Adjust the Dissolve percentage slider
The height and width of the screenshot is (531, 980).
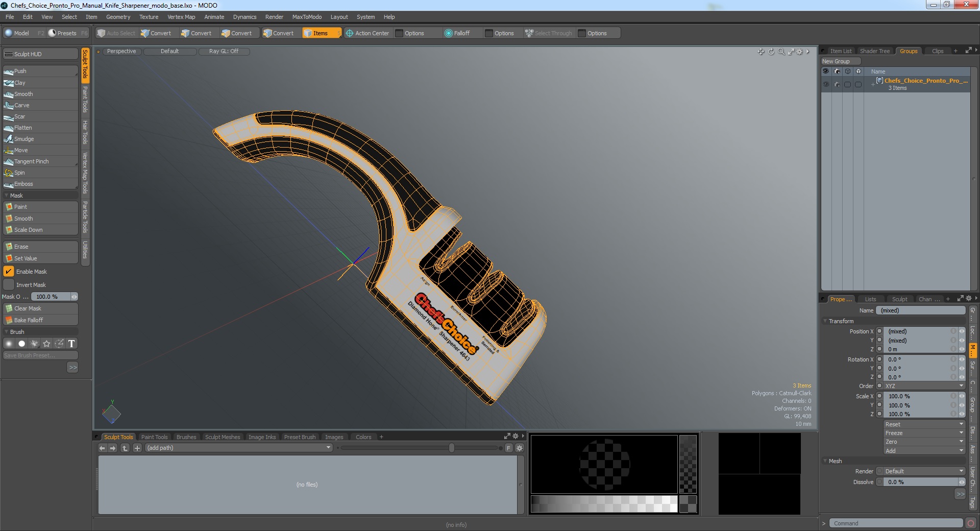tap(924, 482)
